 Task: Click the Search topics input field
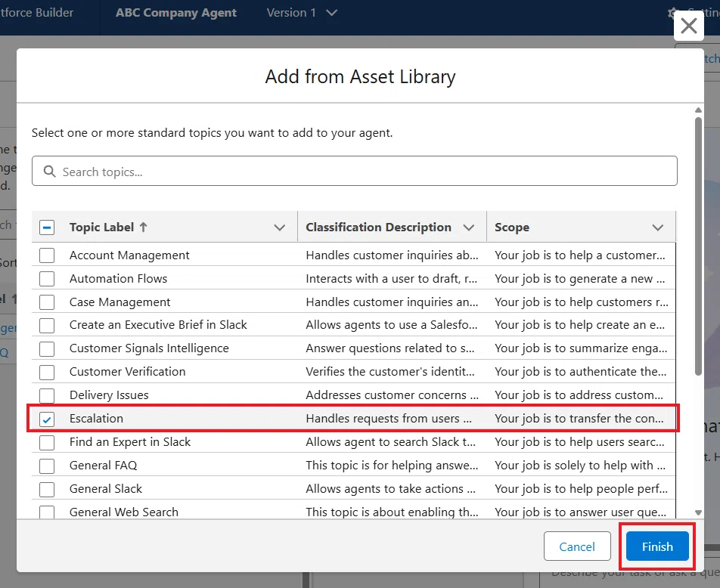[355, 172]
